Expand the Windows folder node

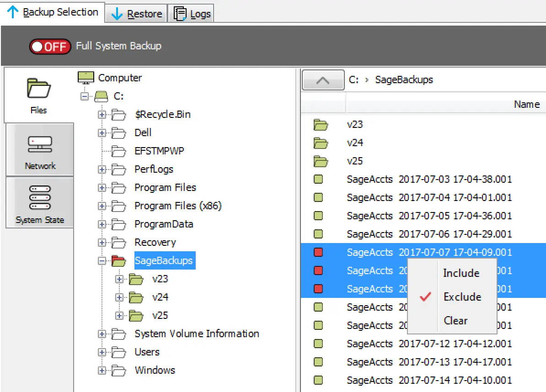tap(102, 371)
